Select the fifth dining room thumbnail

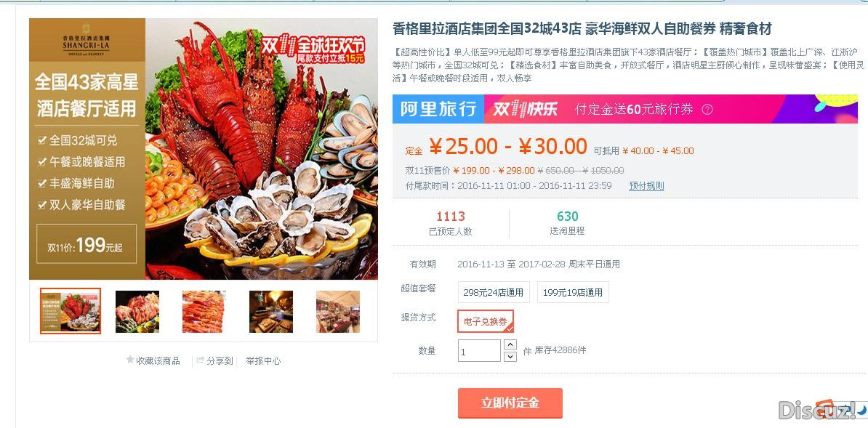[338, 312]
